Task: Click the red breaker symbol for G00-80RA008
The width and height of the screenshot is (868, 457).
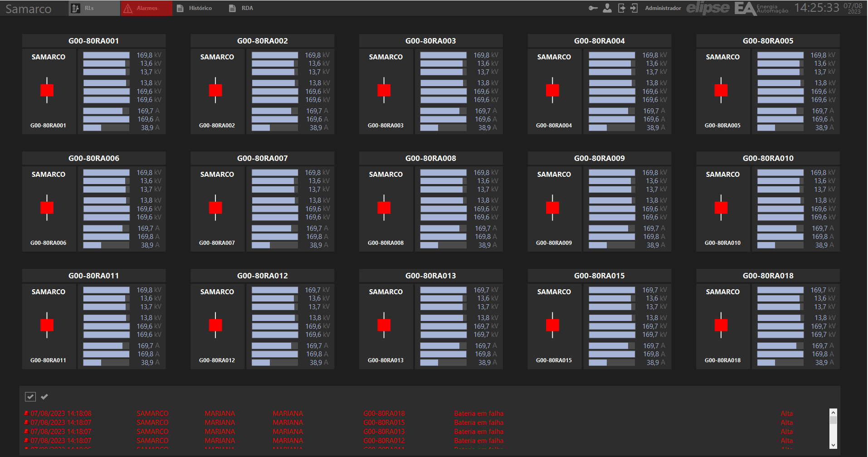Action: (384, 208)
